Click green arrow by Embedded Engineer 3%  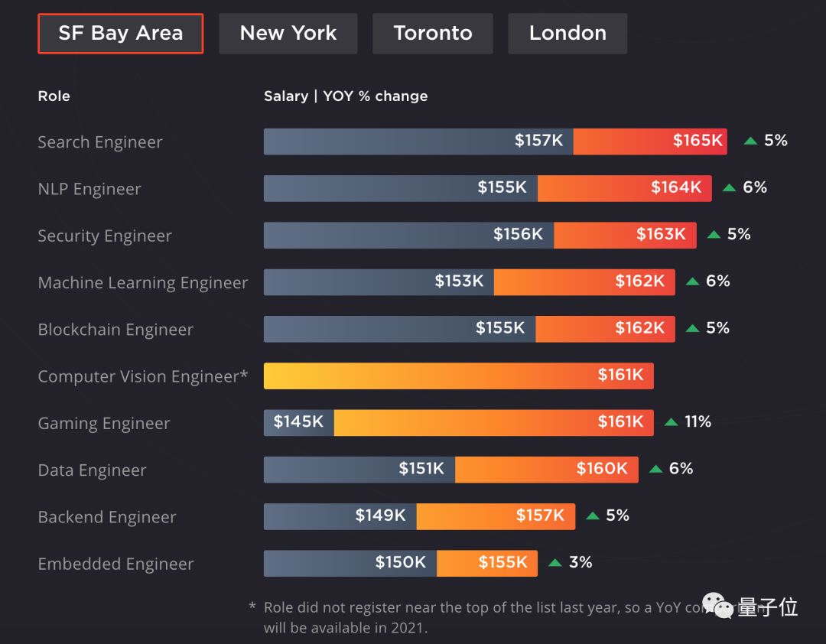tap(554, 563)
